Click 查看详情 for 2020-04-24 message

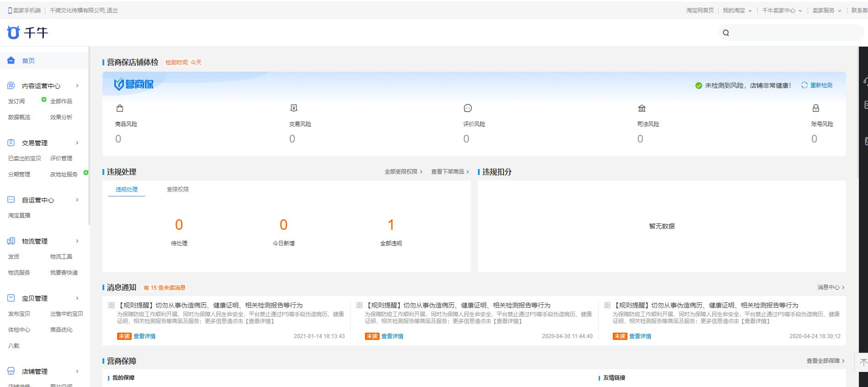[640, 336]
